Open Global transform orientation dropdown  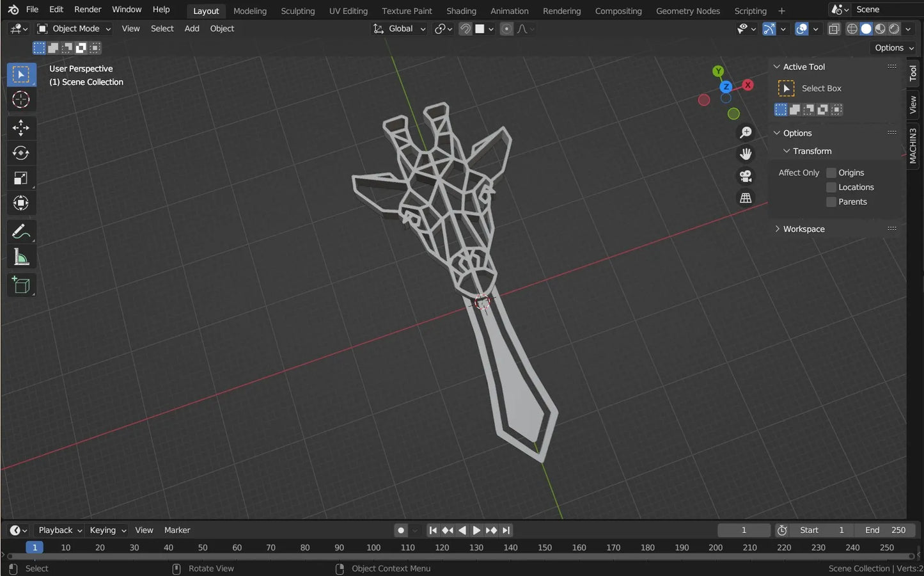point(400,29)
